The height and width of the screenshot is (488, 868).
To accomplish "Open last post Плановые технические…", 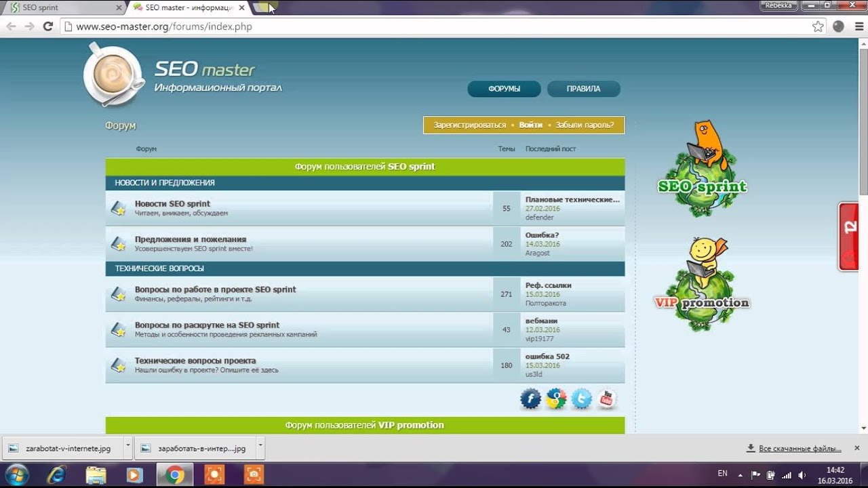I will [572, 199].
